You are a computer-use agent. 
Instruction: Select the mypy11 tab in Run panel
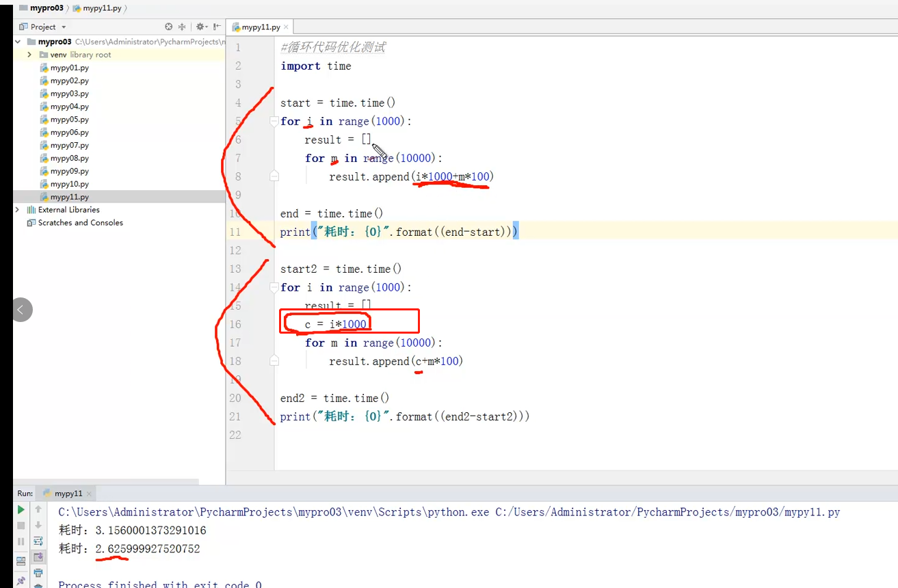coord(68,493)
